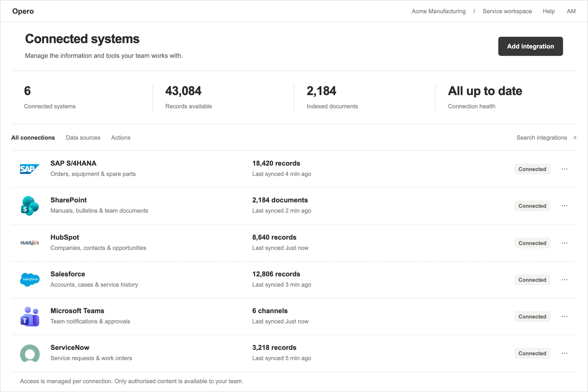The height and width of the screenshot is (392, 588).
Task: Click the Opero logo
Action: point(23,11)
